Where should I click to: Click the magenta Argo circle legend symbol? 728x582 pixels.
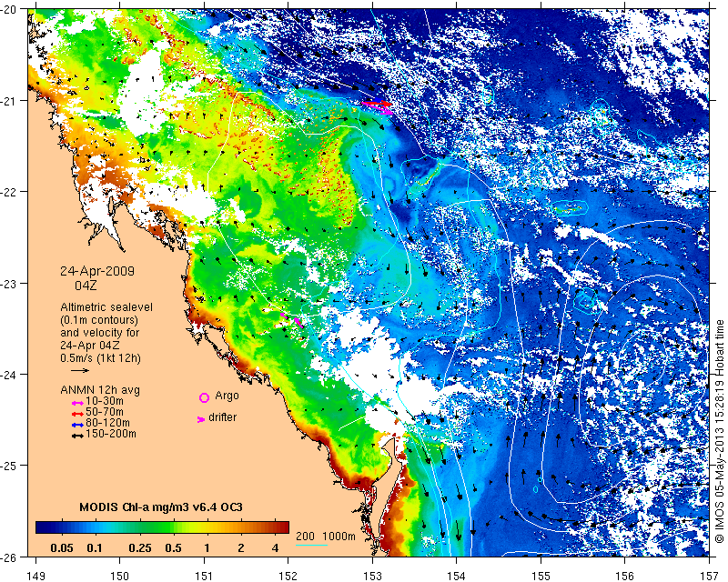pos(204,397)
